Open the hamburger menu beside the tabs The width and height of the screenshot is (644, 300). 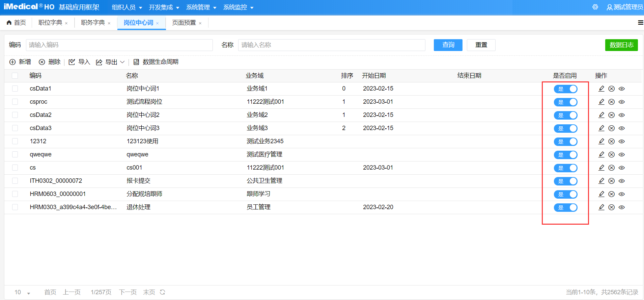(x=640, y=23)
